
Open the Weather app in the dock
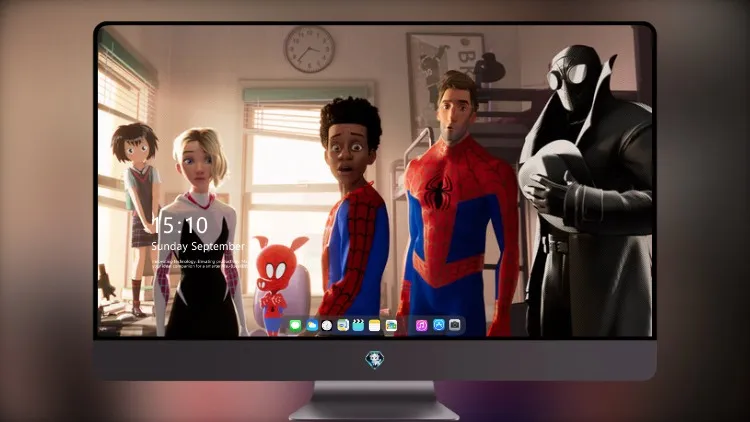click(x=312, y=325)
